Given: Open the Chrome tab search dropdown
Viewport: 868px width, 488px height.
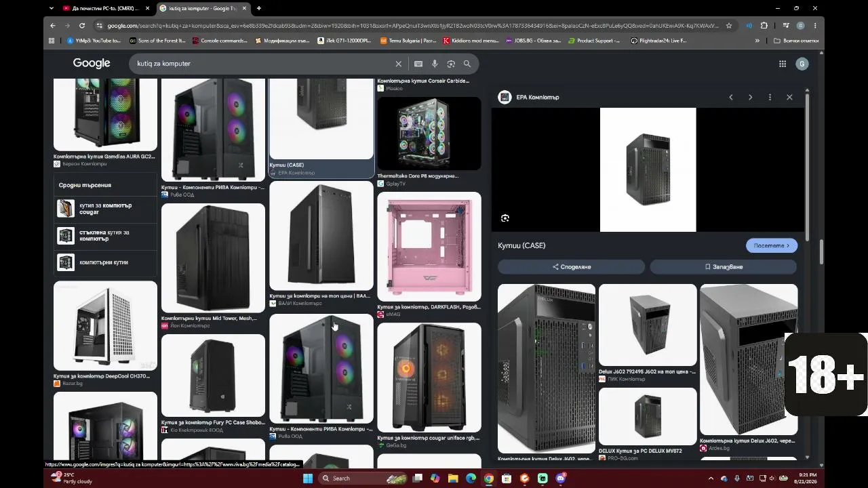Looking at the screenshot, I should [x=52, y=8].
